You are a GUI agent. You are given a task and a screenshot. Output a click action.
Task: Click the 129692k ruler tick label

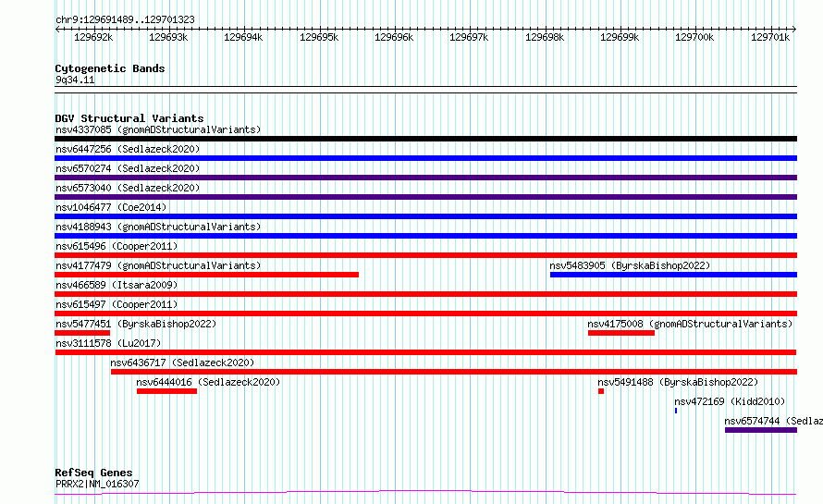click(93, 37)
